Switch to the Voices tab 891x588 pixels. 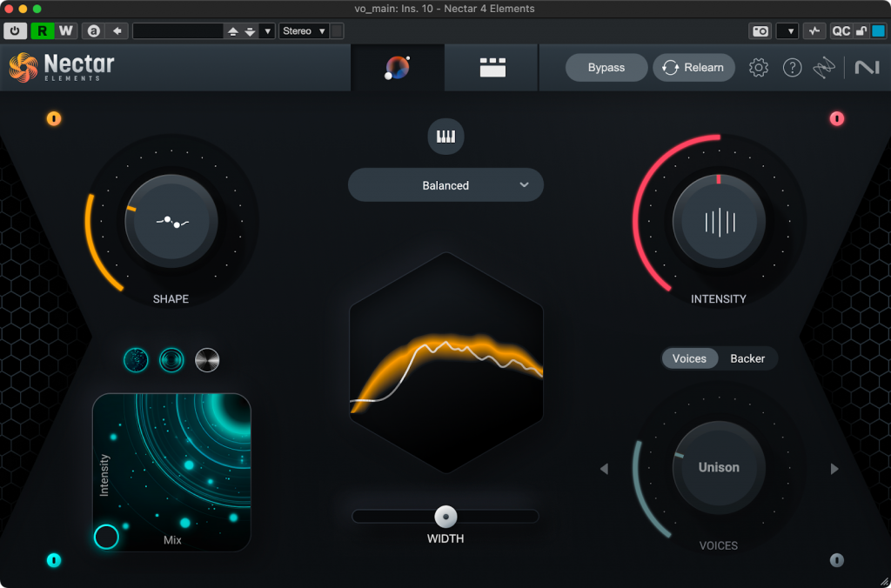[689, 358]
